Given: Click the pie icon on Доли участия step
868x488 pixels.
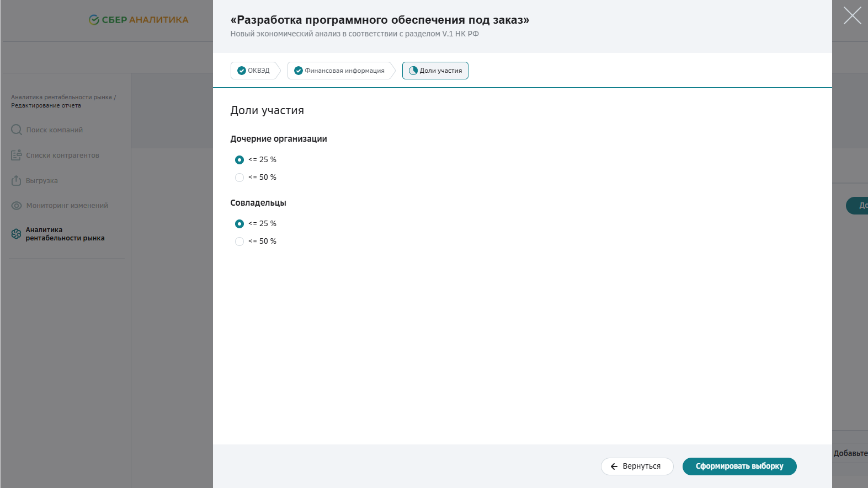Looking at the screenshot, I should [x=413, y=71].
